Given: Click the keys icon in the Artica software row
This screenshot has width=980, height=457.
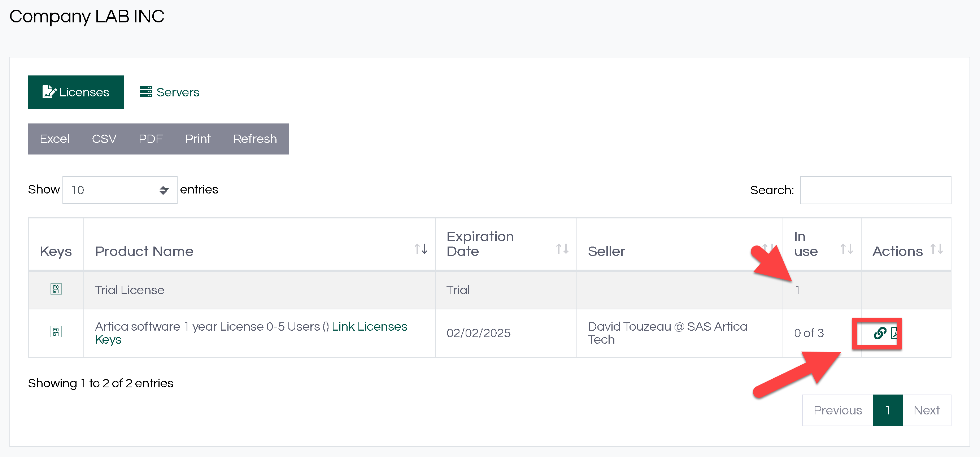Looking at the screenshot, I should pos(56,331).
